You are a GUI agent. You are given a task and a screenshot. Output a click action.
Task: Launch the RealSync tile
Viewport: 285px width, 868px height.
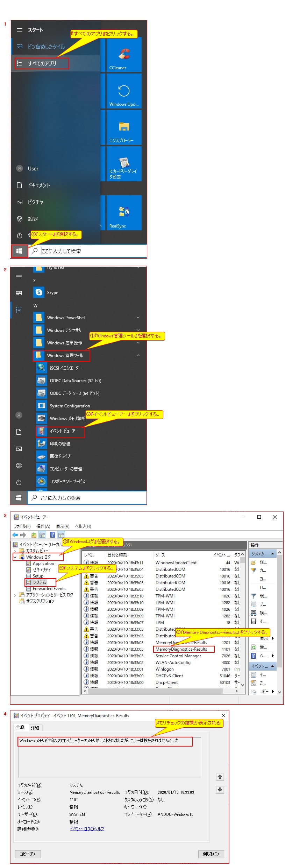pos(124,213)
